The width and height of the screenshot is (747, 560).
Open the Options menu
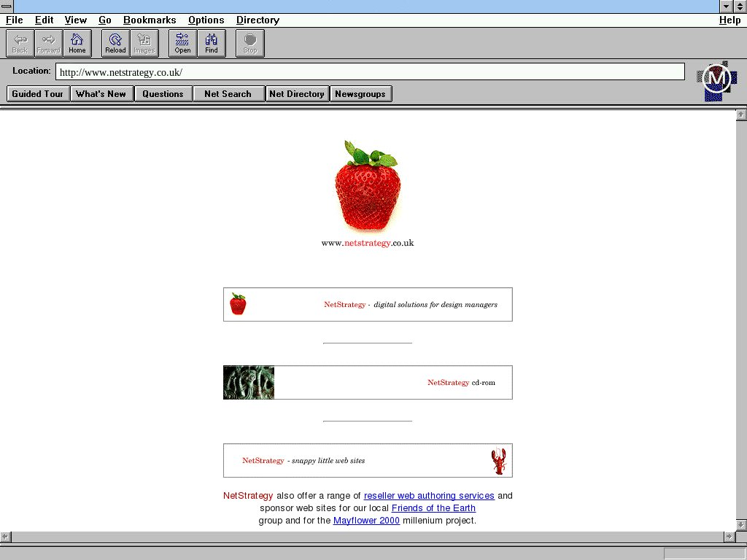click(x=206, y=20)
